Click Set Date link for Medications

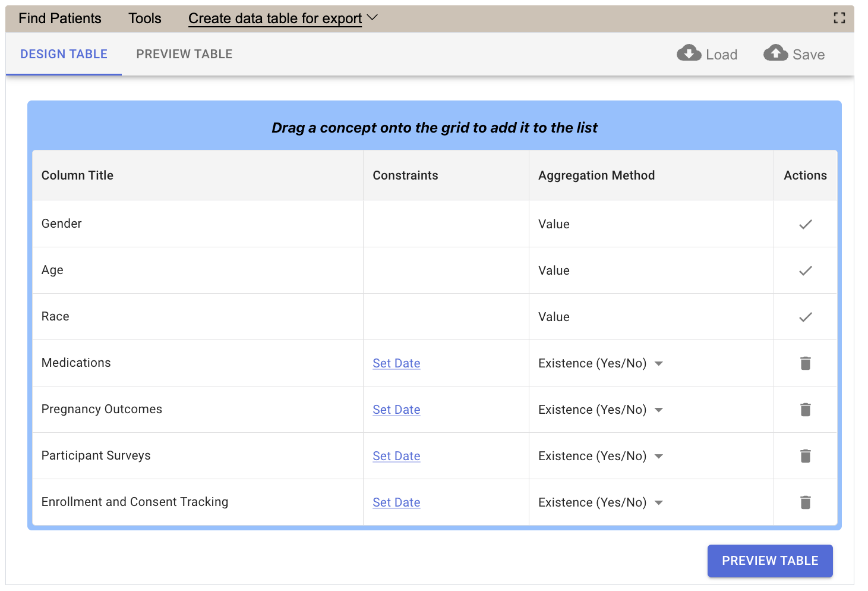tap(396, 363)
